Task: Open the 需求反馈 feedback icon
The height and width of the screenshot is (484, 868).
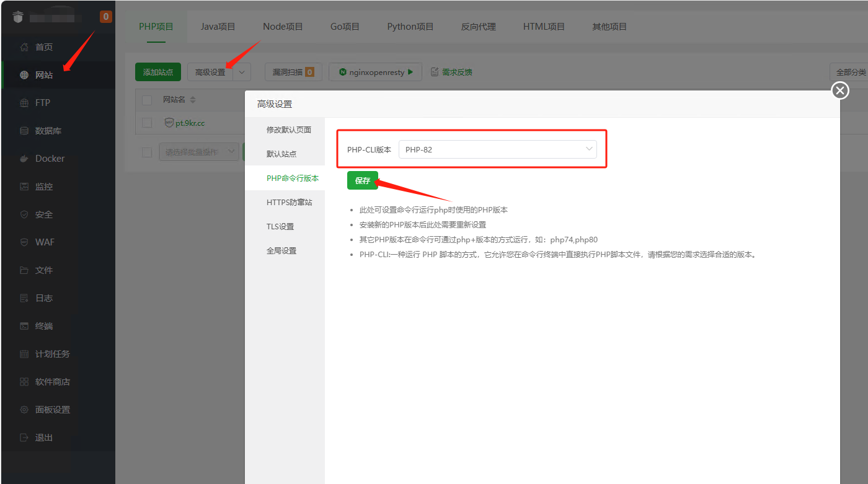Action: 435,72
